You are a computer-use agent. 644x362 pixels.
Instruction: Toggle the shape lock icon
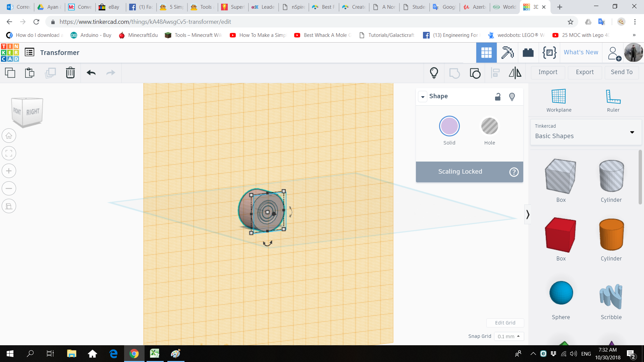[498, 97]
